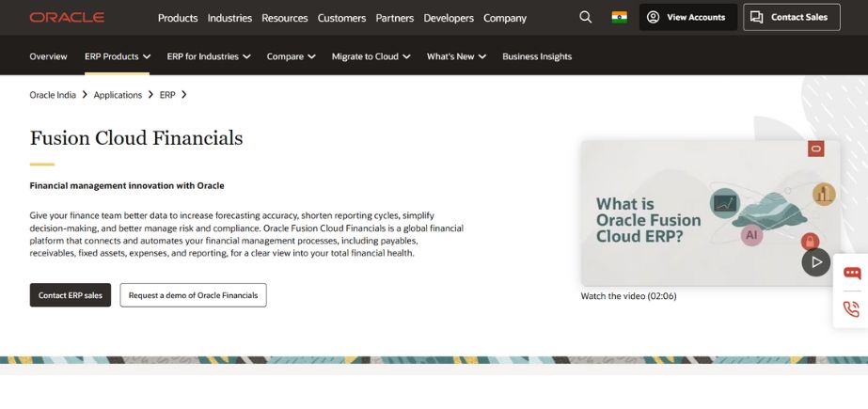Screen dimensions: 868x409
Task: Click the Applications breadcrumb
Action: [118, 95]
